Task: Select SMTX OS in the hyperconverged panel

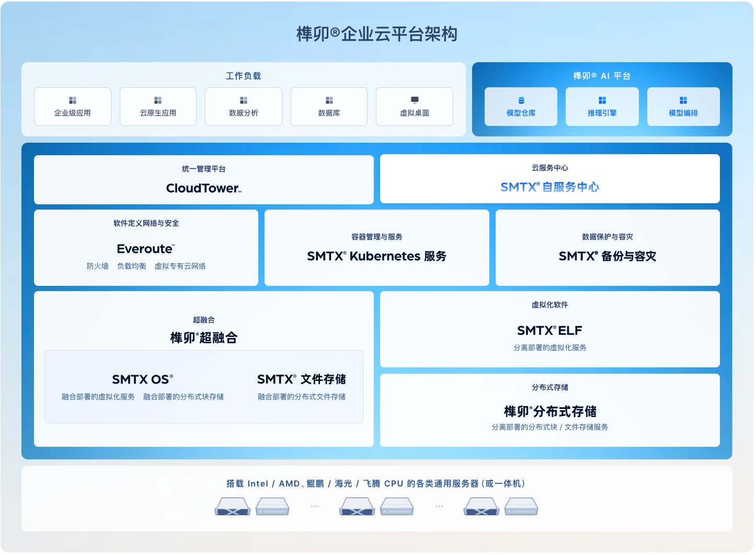Action: coord(142,379)
